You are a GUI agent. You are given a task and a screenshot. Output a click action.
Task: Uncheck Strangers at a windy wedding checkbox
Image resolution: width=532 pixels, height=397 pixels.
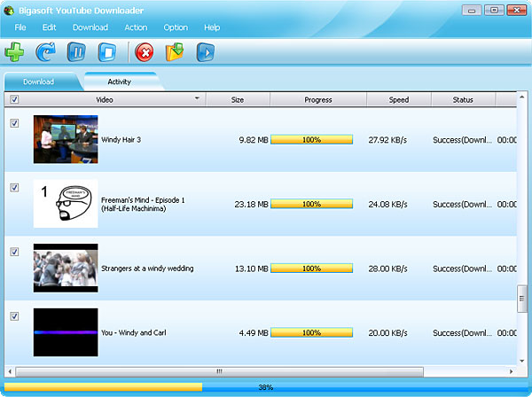(x=14, y=252)
